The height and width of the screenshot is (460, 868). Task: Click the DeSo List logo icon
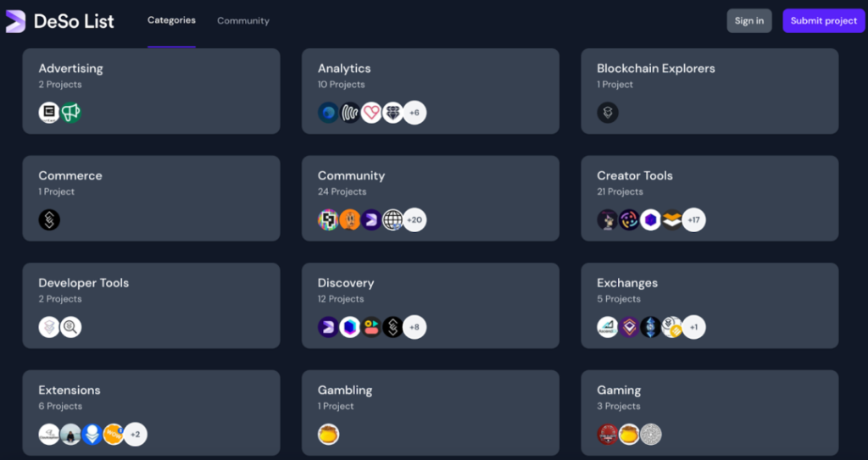pyautogui.click(x=15, y=21)
